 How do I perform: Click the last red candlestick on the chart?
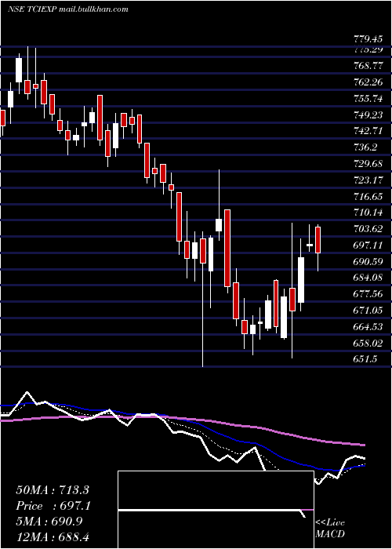(x=318, y=240)
